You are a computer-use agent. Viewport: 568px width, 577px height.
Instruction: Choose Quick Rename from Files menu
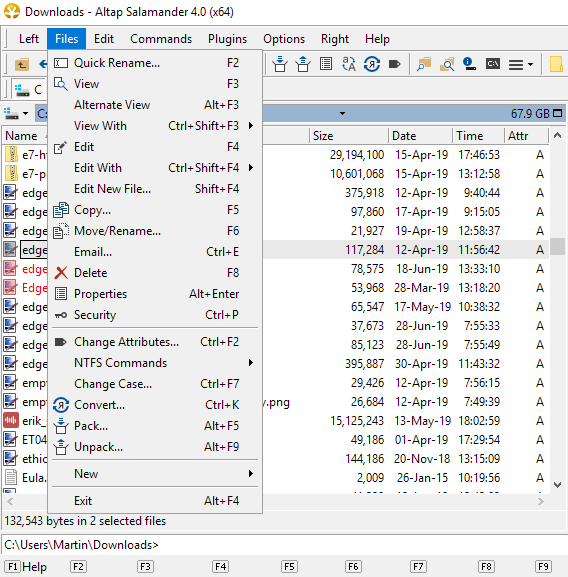155,63
